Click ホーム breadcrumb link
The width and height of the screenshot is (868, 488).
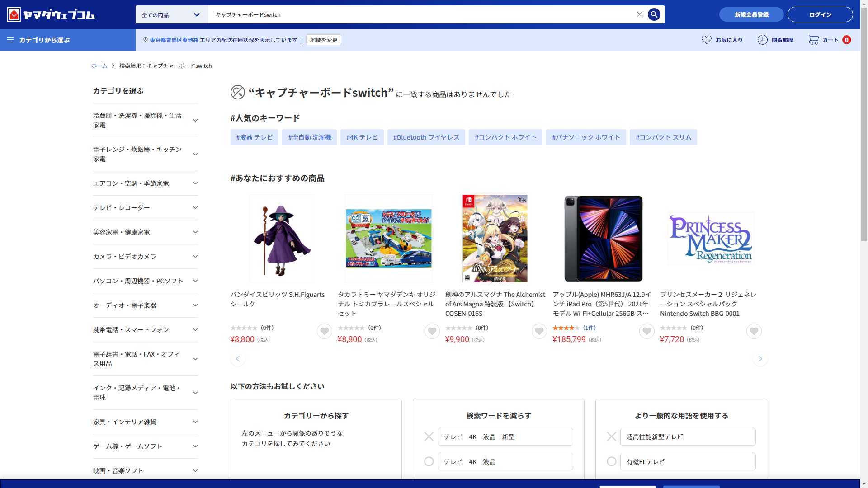(99, 66)
